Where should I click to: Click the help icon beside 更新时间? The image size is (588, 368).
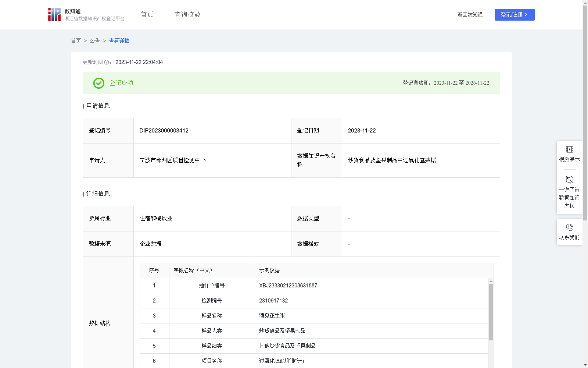[107, 63]
